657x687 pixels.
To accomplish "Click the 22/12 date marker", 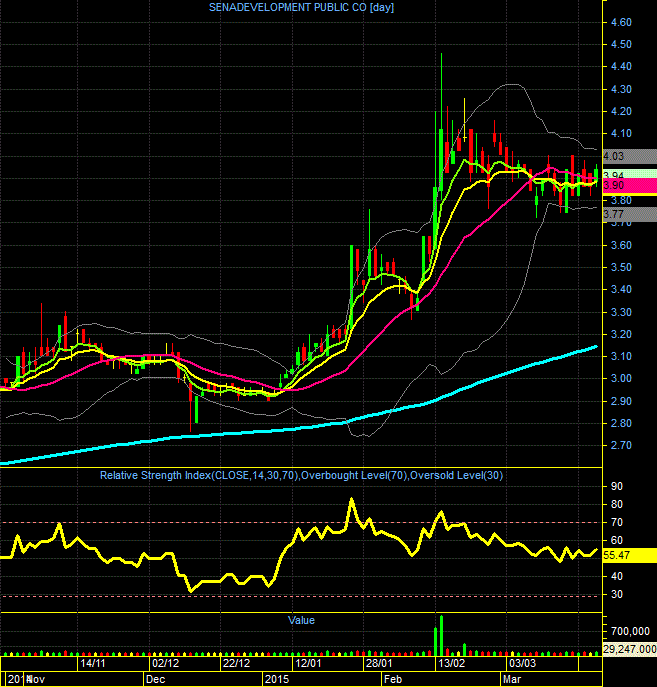I will (x=237, y=663).
